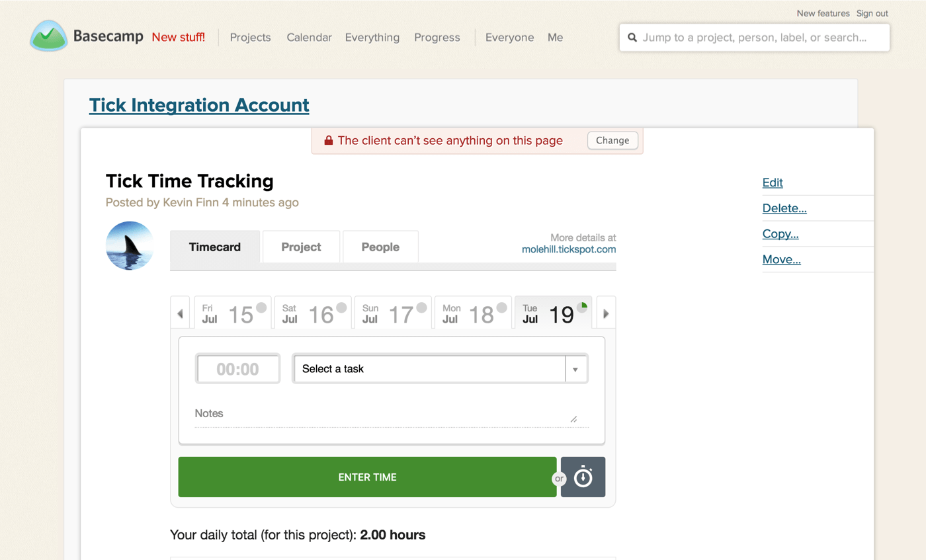
Task: Click the green pie indicator on Tue Jul 19
Action: pos(582,305)
